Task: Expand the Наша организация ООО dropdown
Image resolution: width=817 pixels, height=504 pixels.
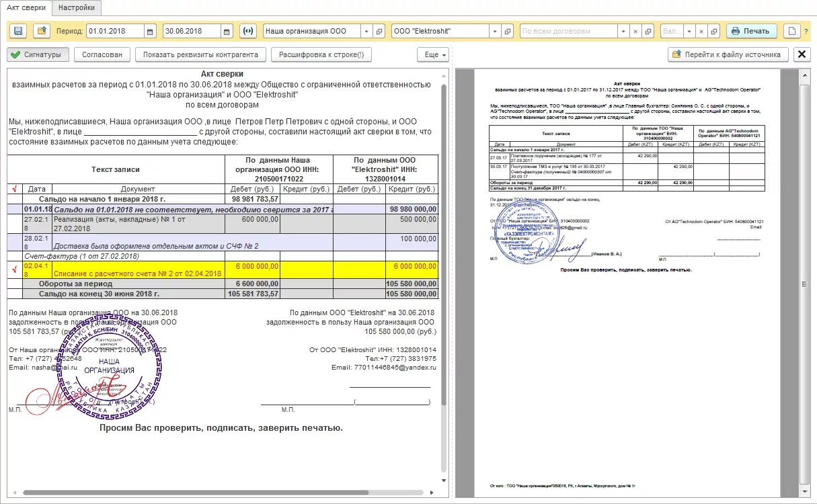Action: [x=366, y=31]
